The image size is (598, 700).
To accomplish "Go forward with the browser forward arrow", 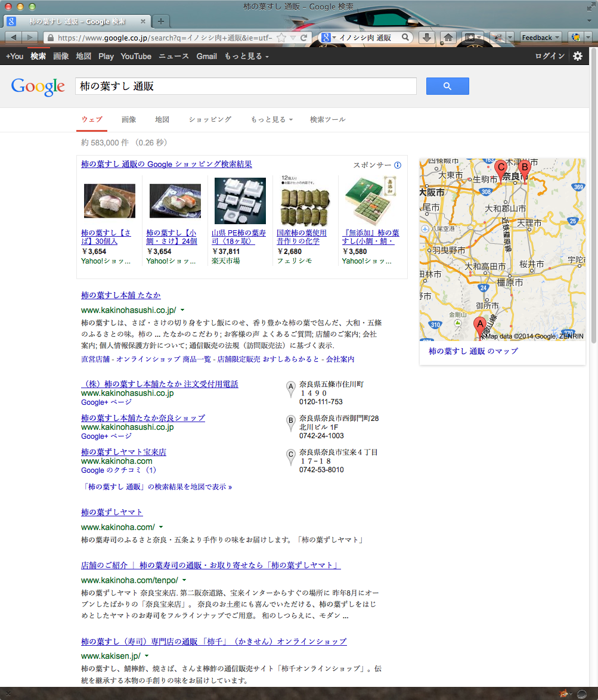I will pos(29,38).
